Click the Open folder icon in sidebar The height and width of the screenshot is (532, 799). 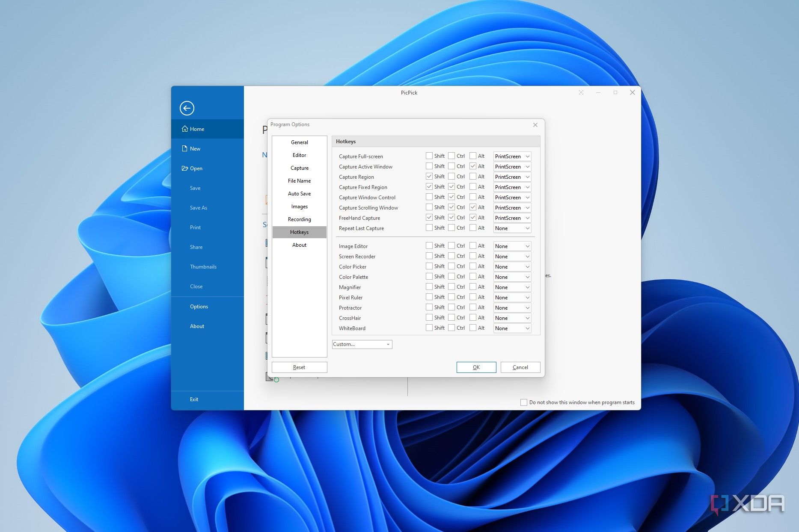pyautogui.click(x=185, y=168)
